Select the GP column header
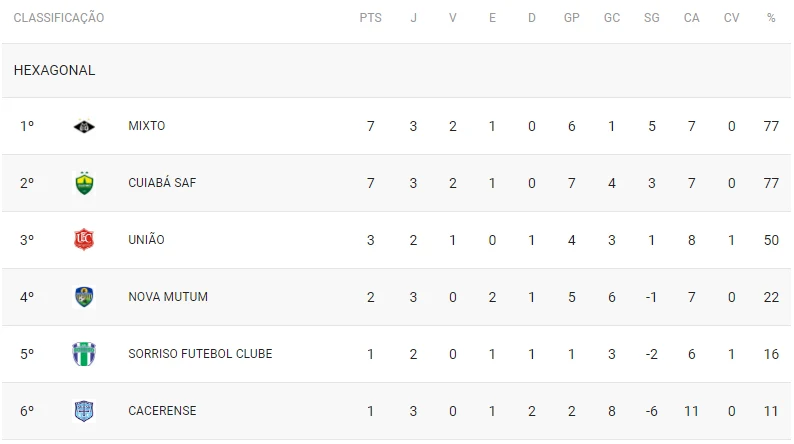This screenshot has width=794, height=444. tap(572, 18)
